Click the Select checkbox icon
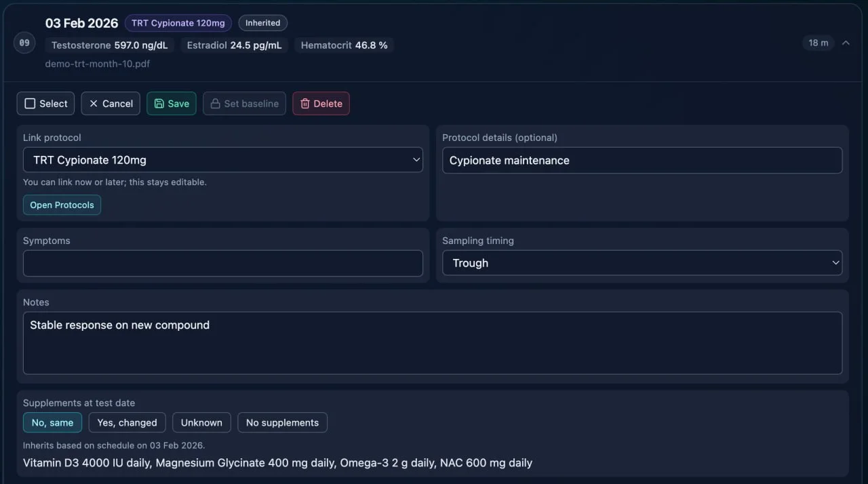868x484 pixels. [30, 104]
